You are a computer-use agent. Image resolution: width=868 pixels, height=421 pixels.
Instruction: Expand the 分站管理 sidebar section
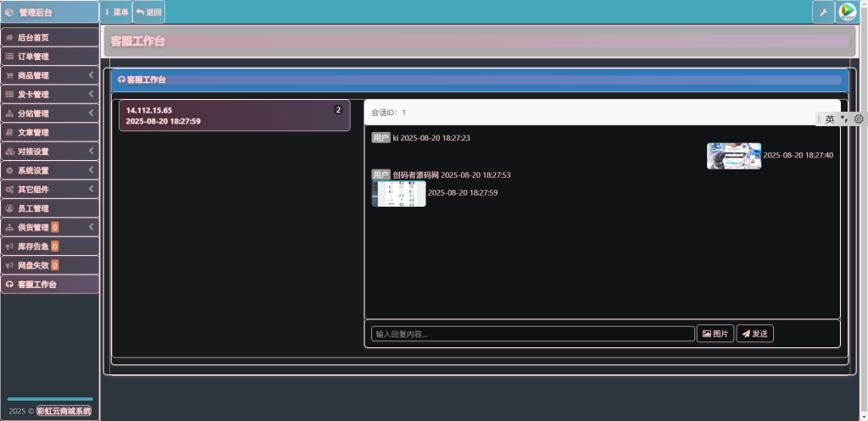tap(49, 114)
